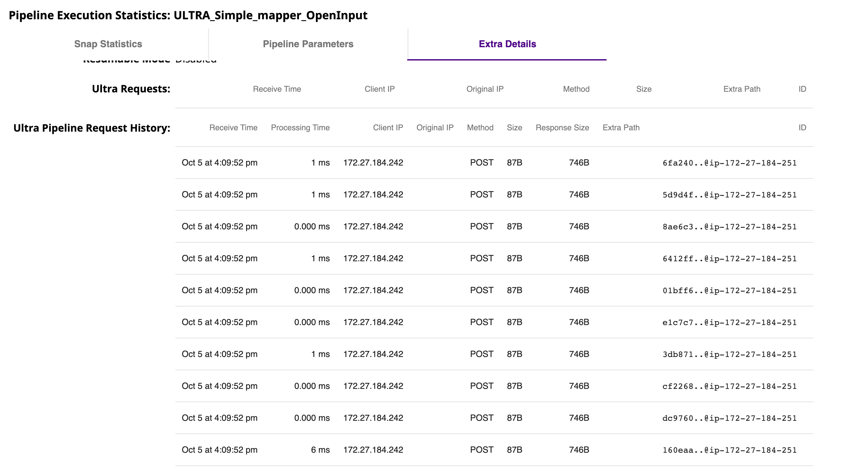The height and width of the screenshot is (471, 868).
Task: Select the Extra Details tab
Action: pos(507,44)
